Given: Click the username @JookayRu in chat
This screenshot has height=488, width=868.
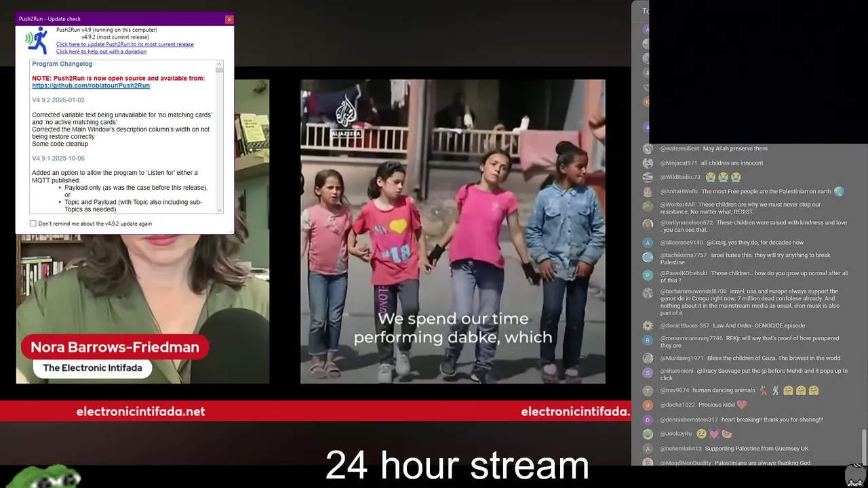Looking at the screenshot, I should (x=676, y=434).
